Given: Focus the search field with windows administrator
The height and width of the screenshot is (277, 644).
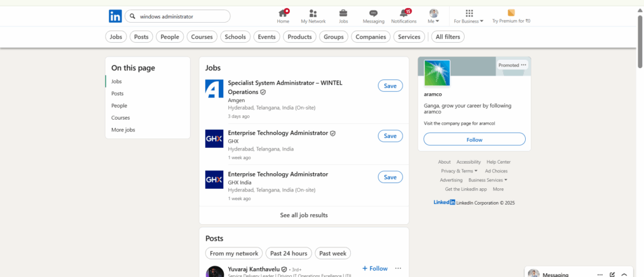Looking at the screenshot, I should pos(177,16).
